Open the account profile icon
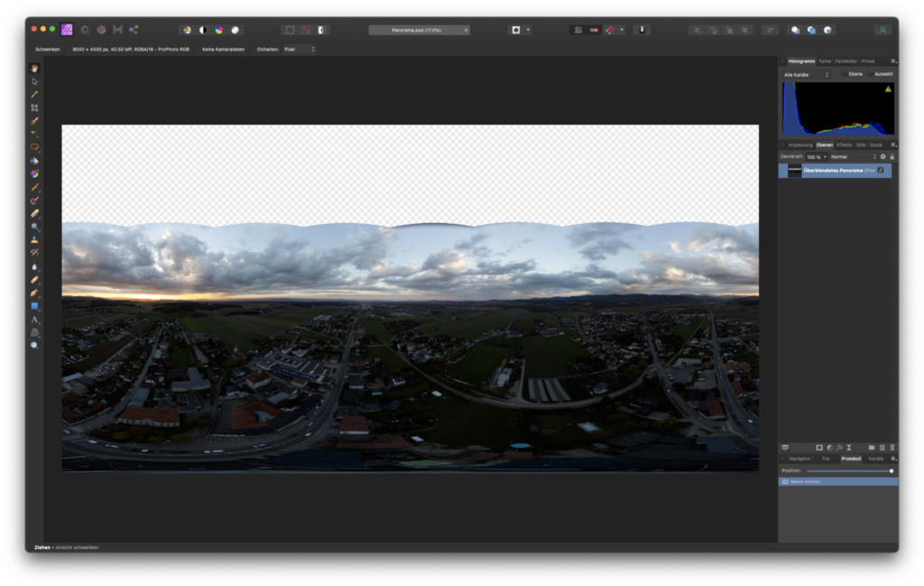924x586 pixels. 882,30
